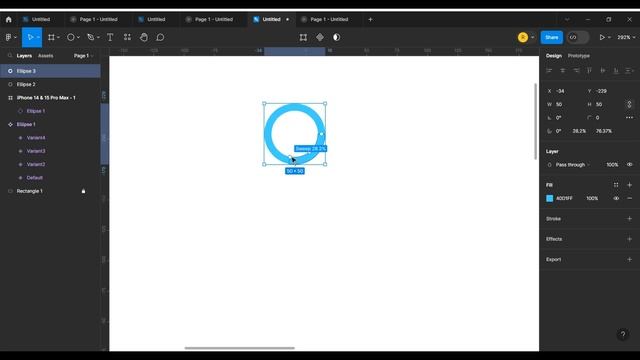This screenshot has height=360, width=640.
Task: Switch to the Prototype tab
Action: point(578,56)
